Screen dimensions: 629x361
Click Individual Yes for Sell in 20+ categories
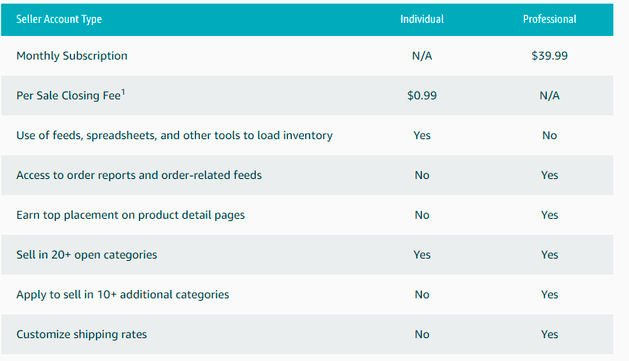point(422,255)
